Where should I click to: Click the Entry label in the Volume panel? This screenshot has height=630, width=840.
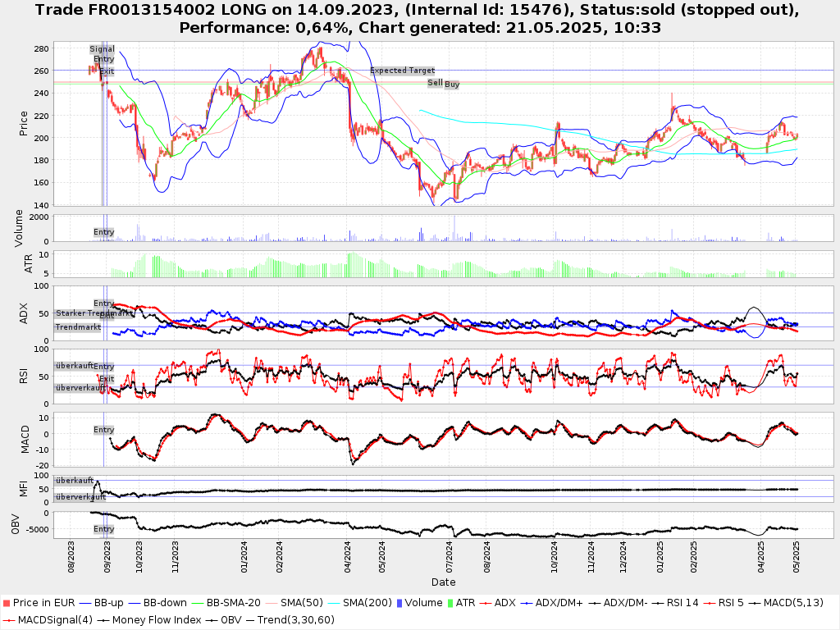pyautogui.click(x=103, y=232)
